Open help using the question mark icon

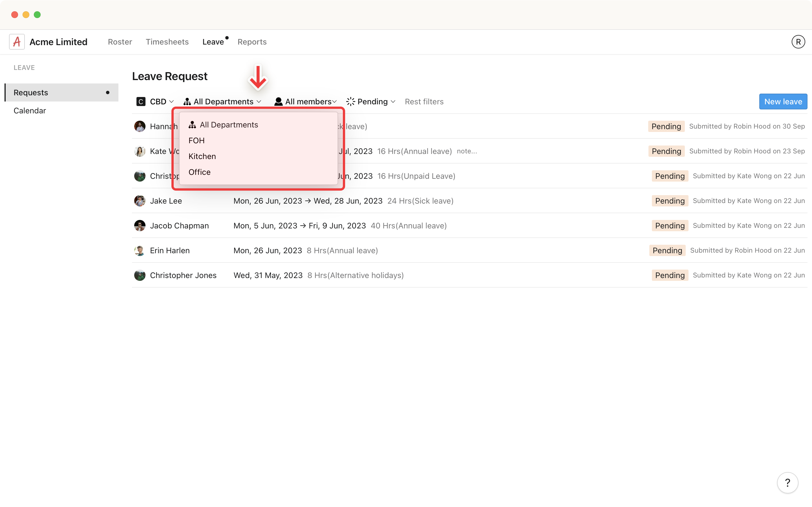[x=787, y=482]
